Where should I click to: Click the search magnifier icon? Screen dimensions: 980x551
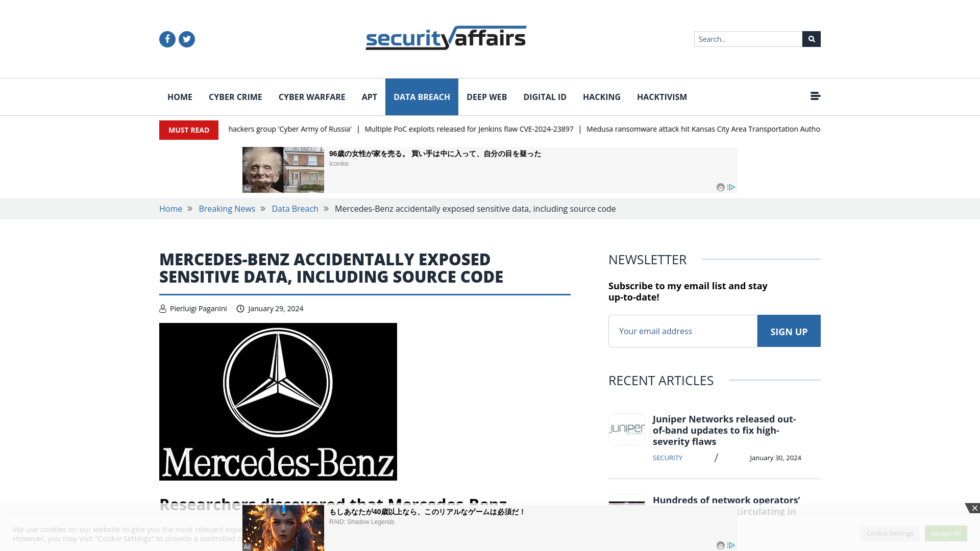[811, 39]
